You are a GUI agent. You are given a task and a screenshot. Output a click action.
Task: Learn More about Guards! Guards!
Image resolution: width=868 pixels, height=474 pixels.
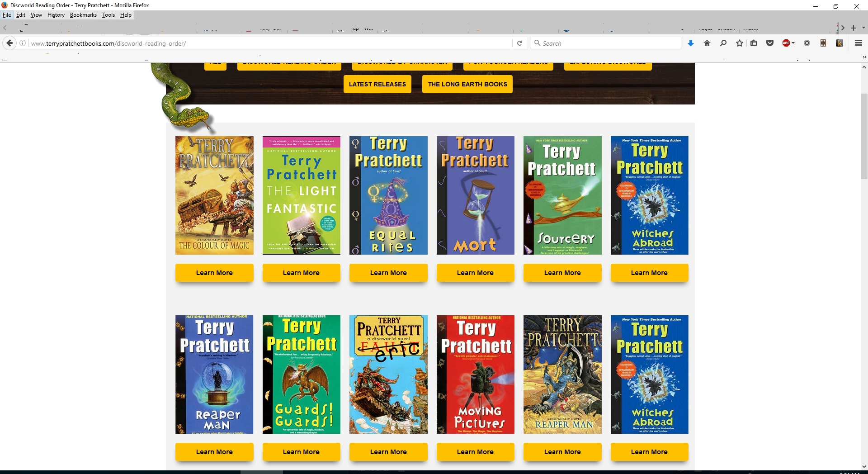pos(301,452)
